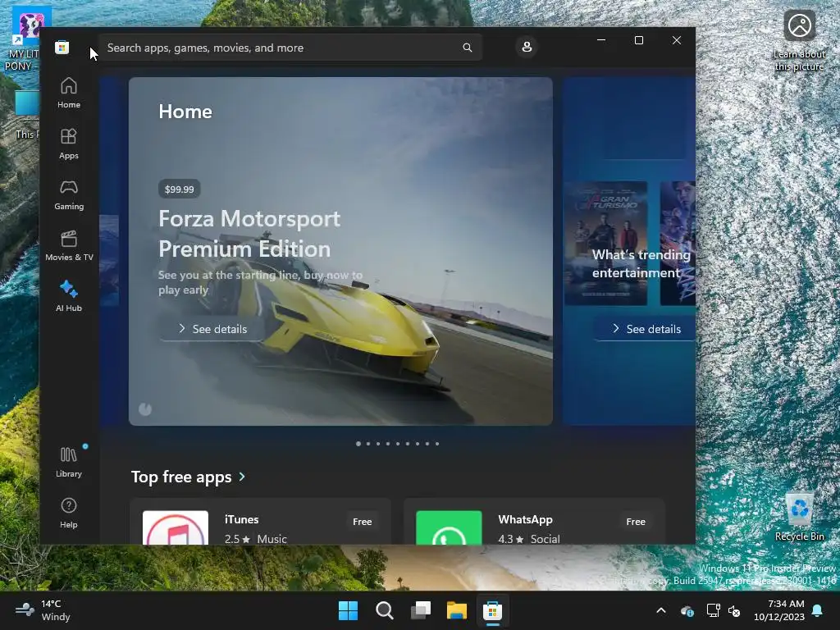This screenshot has width=840, height=630.
Task: Click the Gran Turismo movie poster
Action: pos(606,243)
